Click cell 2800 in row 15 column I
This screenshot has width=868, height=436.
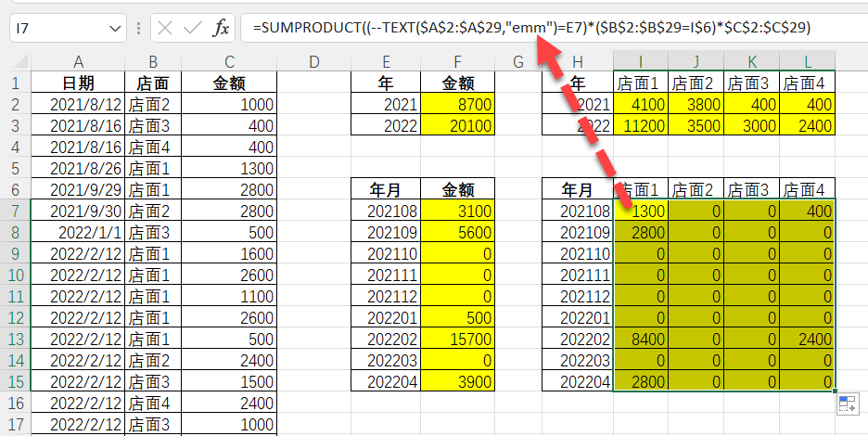pos(641,381)
